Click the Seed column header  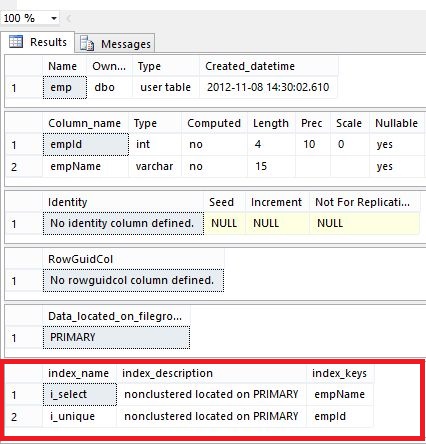[224, 202]
